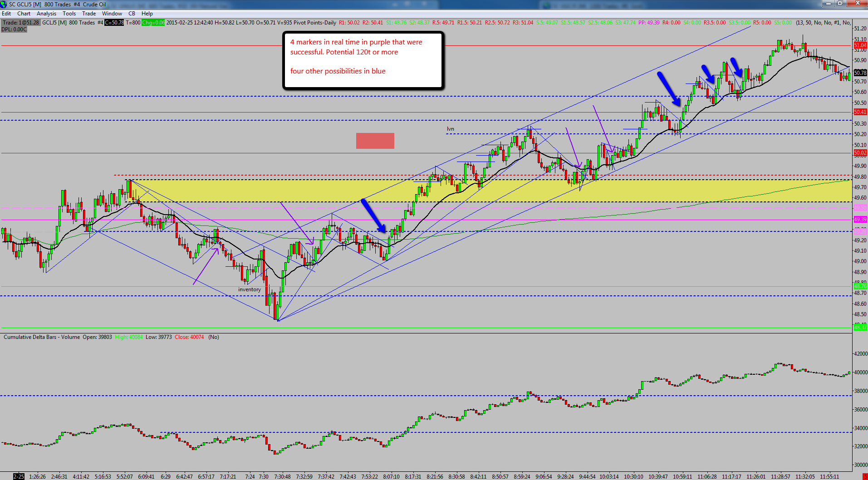The height and width of the screenshot is (480, 868).
Task: Click the 'R3: 51.04' pivot value
Action: 523,23
